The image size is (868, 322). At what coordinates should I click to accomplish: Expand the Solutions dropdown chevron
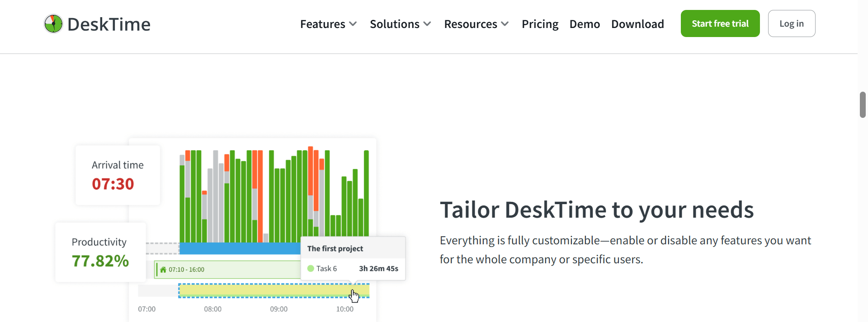click(x=427, y=23)
